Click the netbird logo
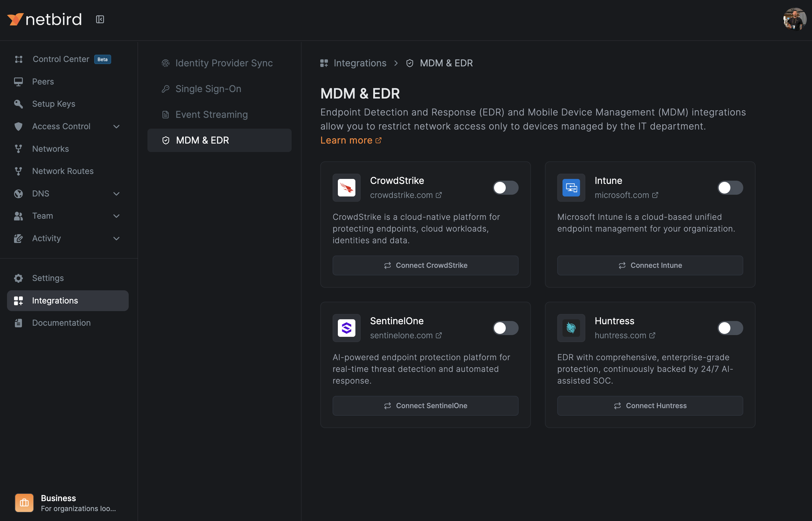The image size is (812, 521). (x=44, y=19)
